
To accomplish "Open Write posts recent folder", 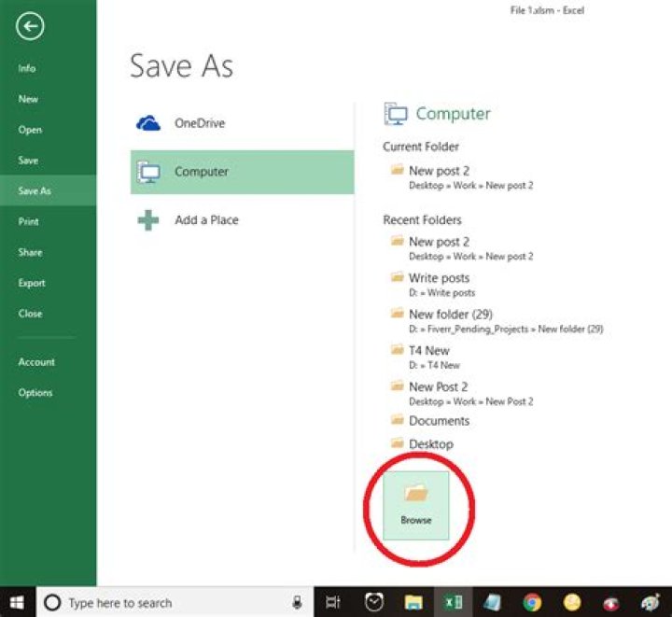I will pyautogui.click(x=433, y=285).
